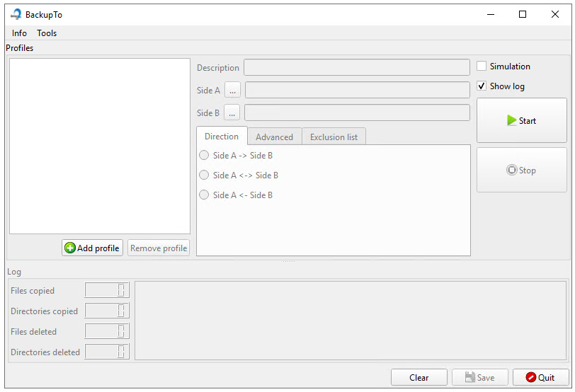Click the empty Profiles list box
Viewport: 575px width, 392px height.
coord(100,146)
